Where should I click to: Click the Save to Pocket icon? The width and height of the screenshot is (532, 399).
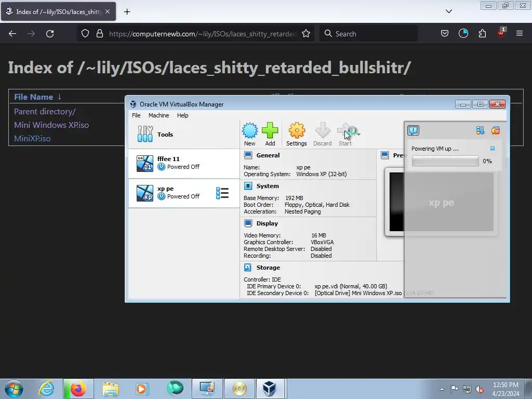(x=445, y=34)
